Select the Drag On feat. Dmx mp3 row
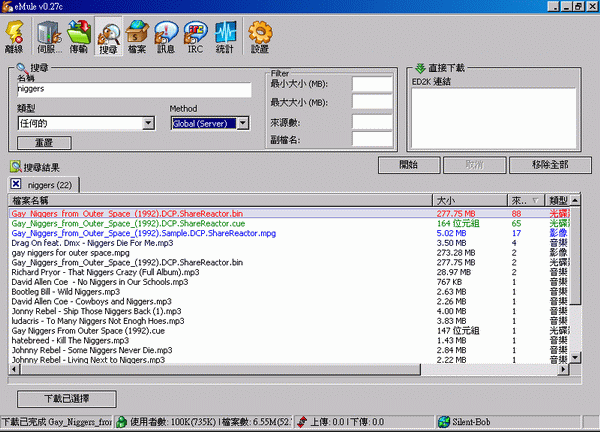This screenshot has height=432, width=600. click(x=289, y=243)
